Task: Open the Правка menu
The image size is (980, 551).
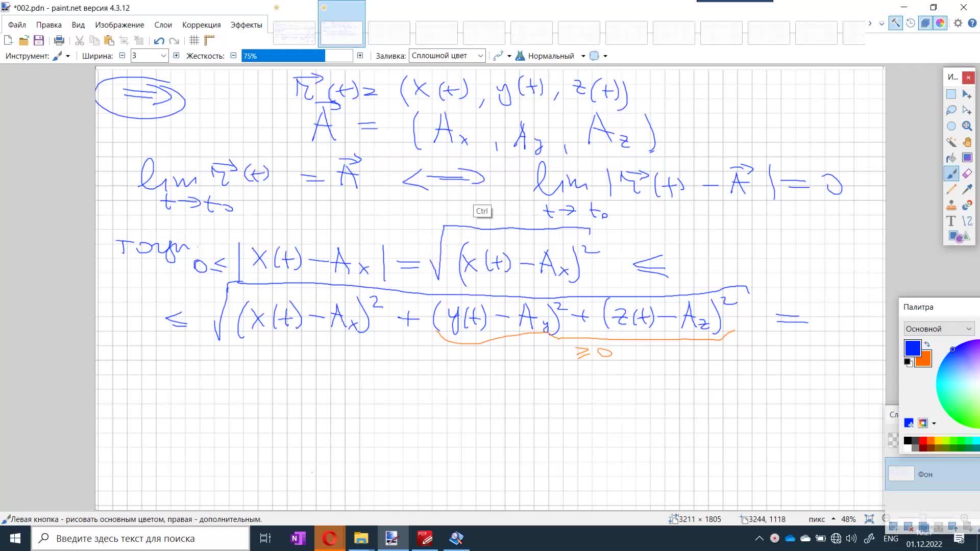Action: [48, 24]
